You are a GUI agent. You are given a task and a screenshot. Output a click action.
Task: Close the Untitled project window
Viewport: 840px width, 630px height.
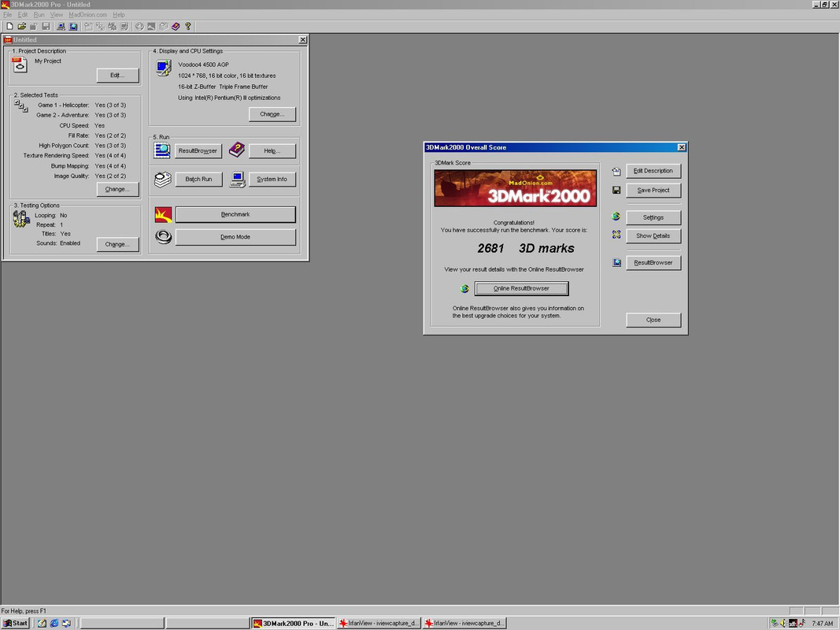click(302, 39)
